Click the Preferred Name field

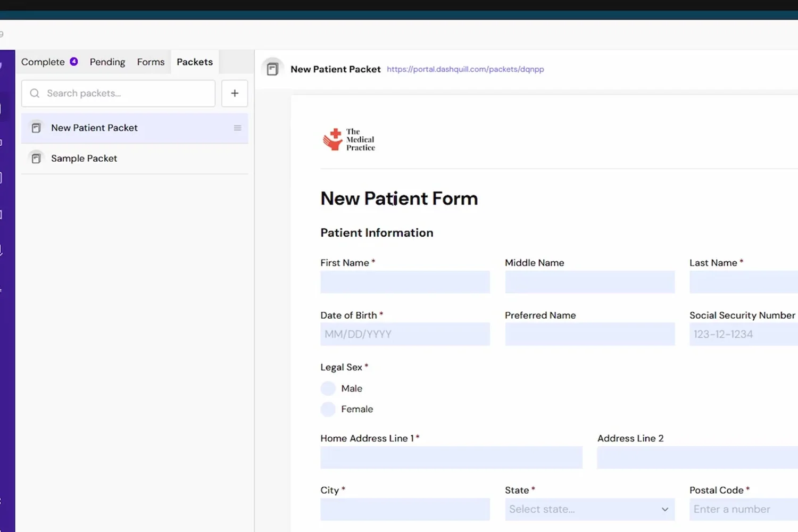[590, 334]
